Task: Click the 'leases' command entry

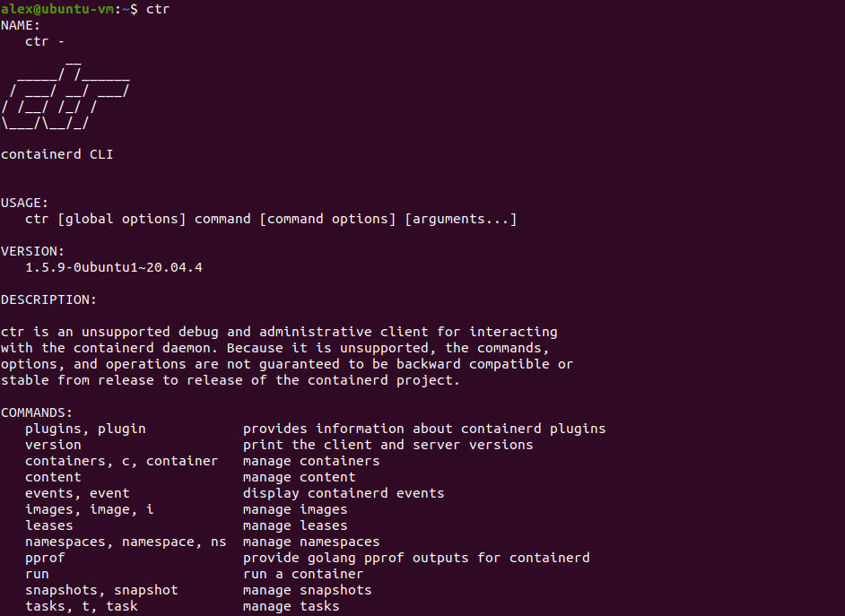Action: point(49,525)
